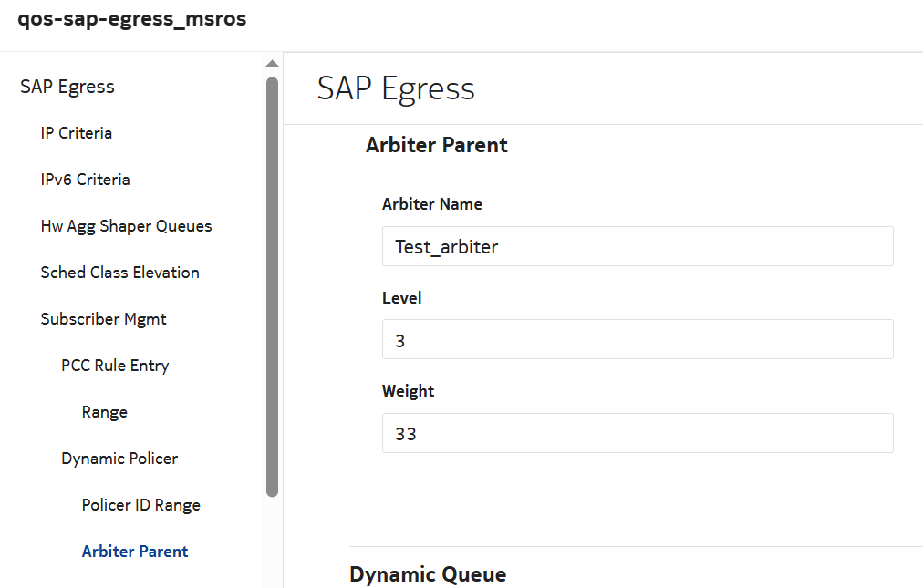Click the sidebar scroll up arrow
This screenshot has height=588, width=923.
272,64
